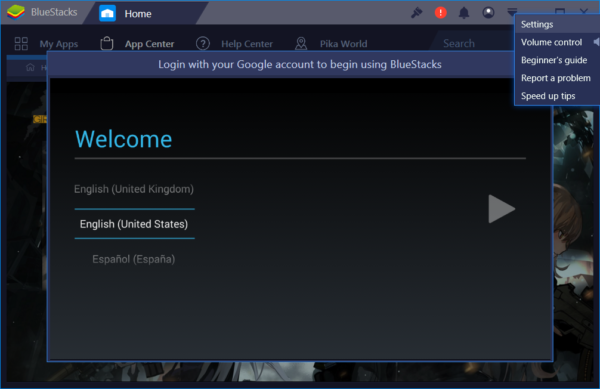Viewport: 600px width, 389px height.
Task: Select Español (España) language
Action: tap(134, 259)
